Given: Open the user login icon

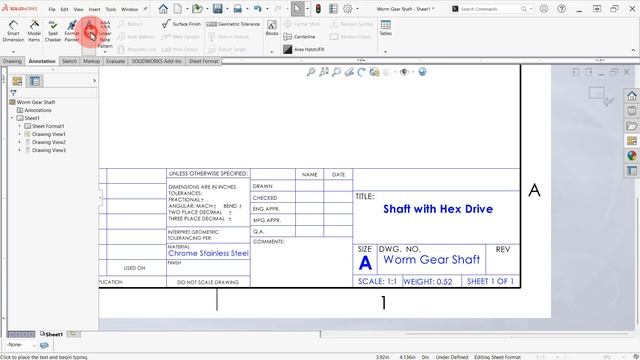Looking at the screenshot, I should coord(544,9).
